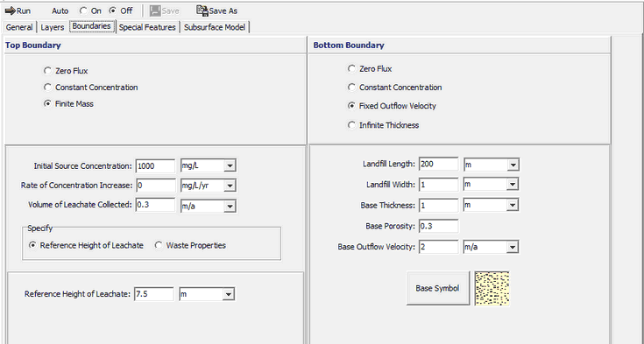Select Waste Properties option
The image size is (644, 344).
click(x=159, y=245)
